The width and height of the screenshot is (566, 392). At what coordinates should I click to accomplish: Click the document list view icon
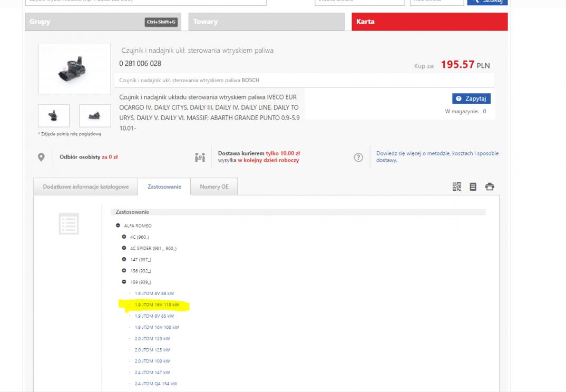473,187
